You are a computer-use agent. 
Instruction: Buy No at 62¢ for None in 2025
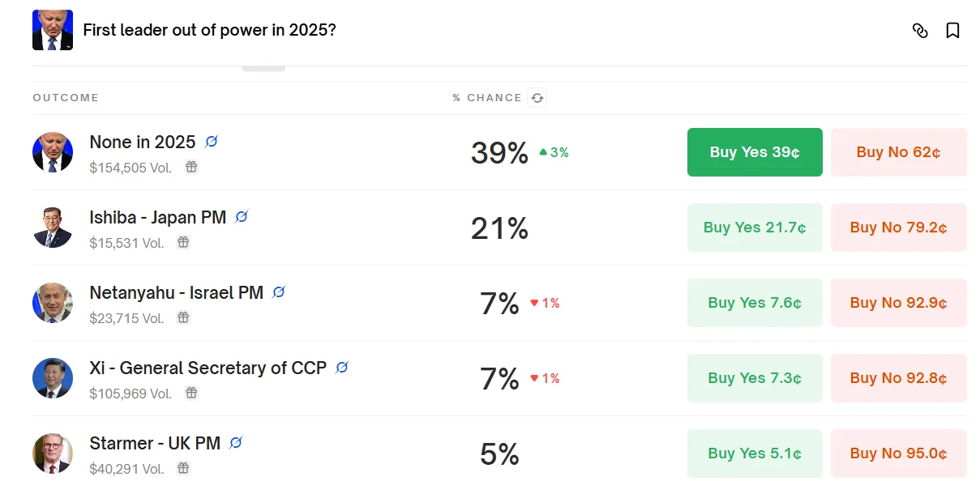point(899,152)
